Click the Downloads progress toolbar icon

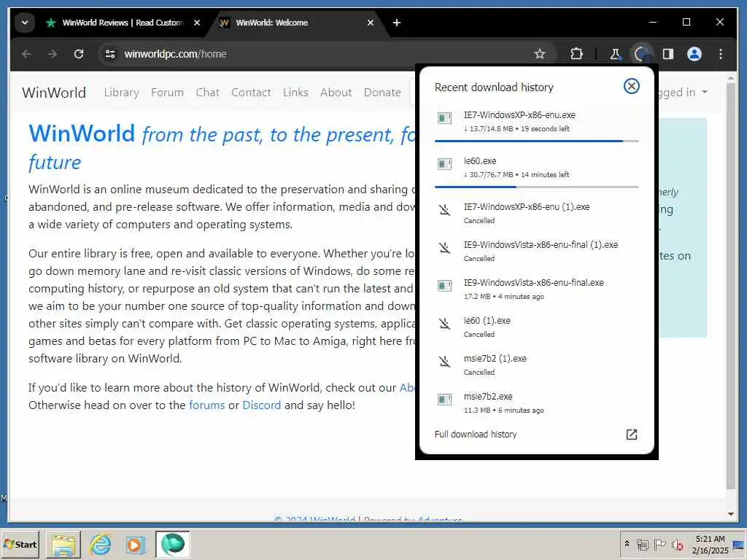(642, 54)
